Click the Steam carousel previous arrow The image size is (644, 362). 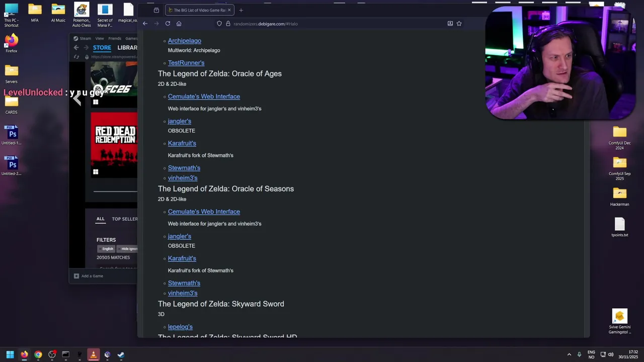click(x=76, y=99)
